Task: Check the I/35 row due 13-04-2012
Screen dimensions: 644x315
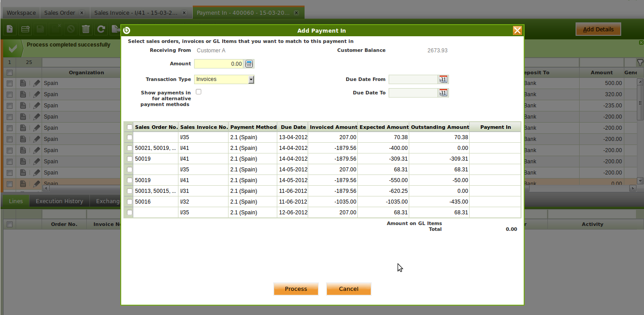Action: [130, 137]
